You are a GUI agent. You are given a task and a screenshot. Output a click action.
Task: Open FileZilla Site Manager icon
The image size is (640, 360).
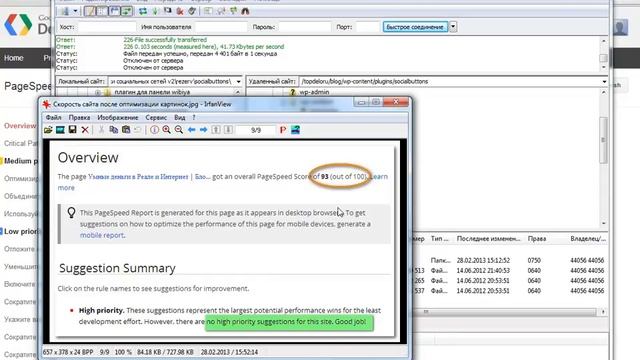click(x=65, y=11)
